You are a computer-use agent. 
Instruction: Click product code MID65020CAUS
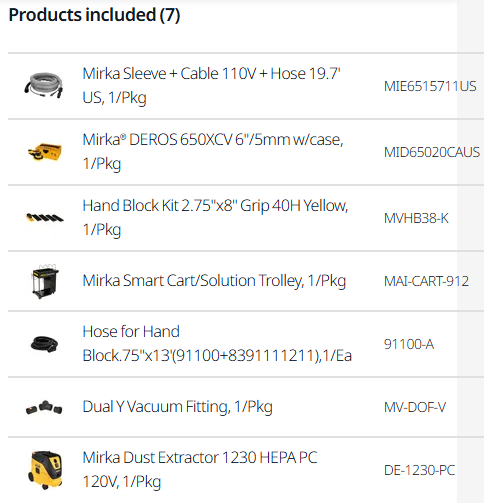(432, 152)
